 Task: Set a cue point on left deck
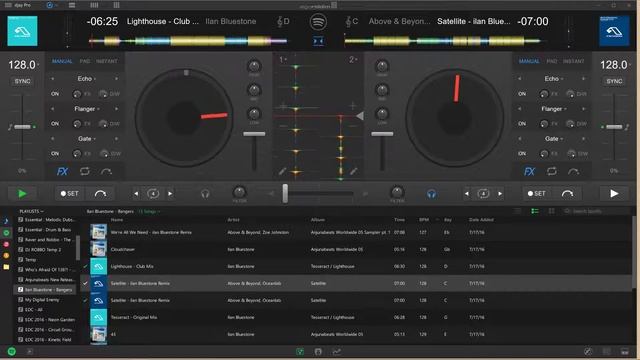click(69, 194)
